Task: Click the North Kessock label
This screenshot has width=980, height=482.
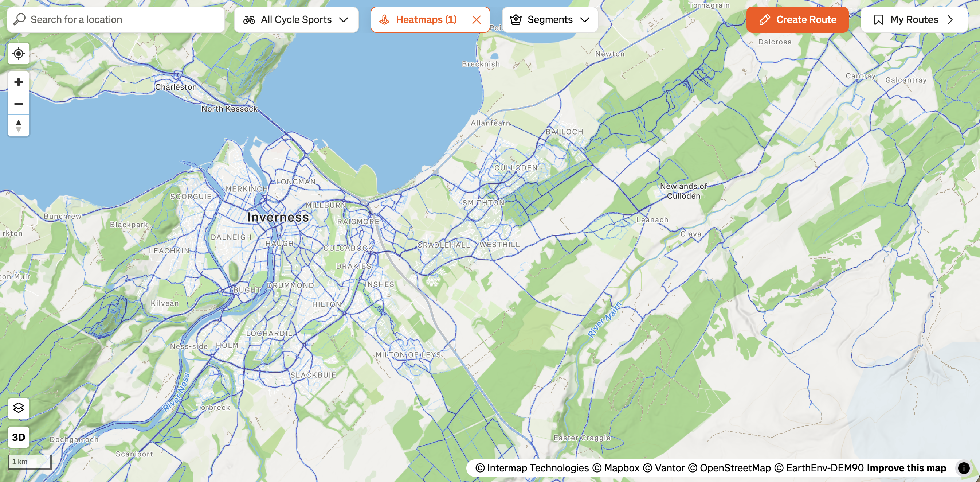Action: click(x=230, y=109)
